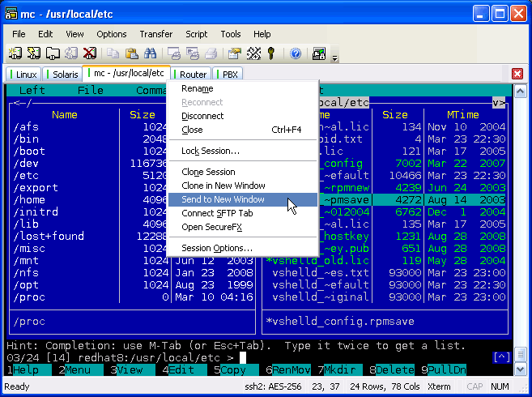Click the red X Disconnect toolbar icon
The width and height of the screenshot is (532, 397).
90,53
